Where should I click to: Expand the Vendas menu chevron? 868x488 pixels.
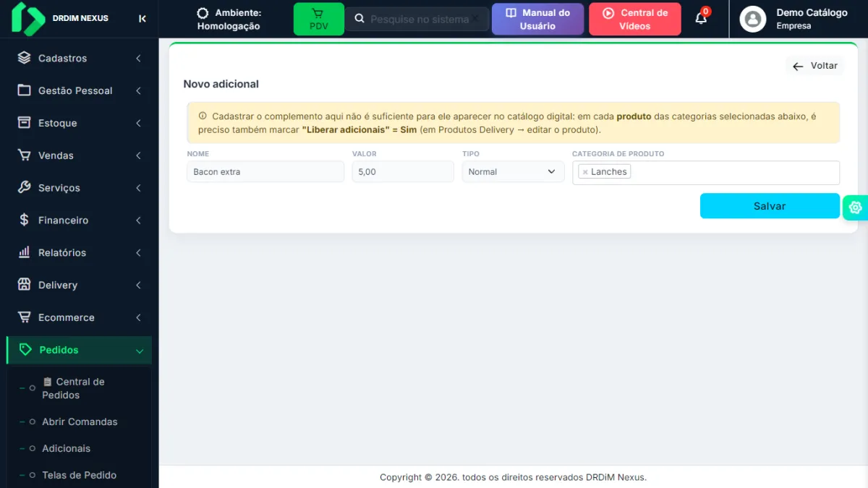(138, 155)
